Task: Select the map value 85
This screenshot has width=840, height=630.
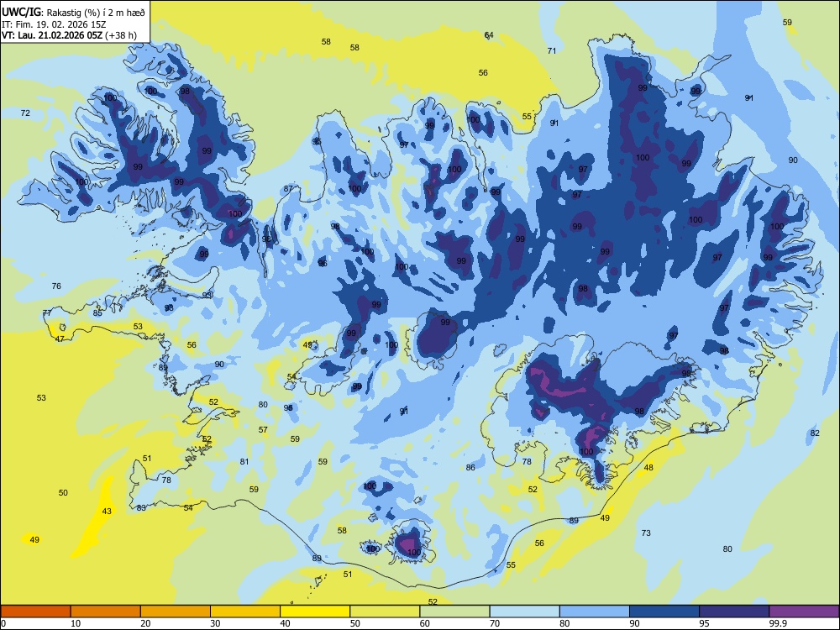Action: click(97, 312)
